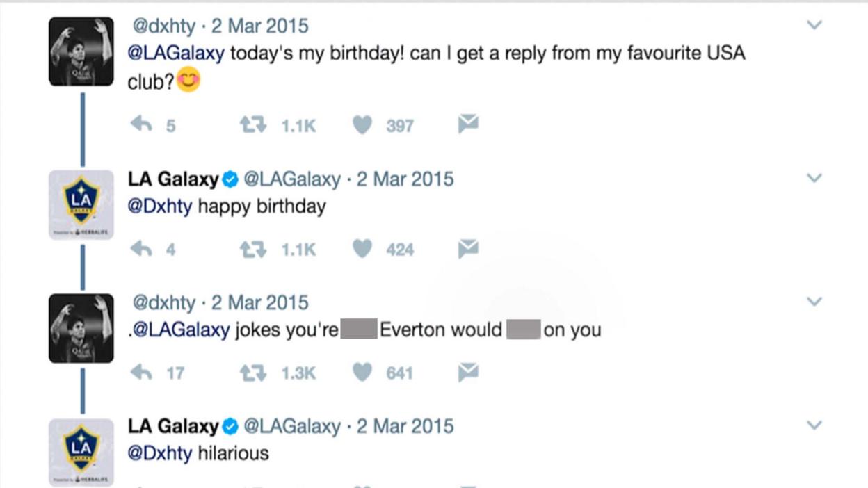Retweet the first birthday tweet
This screenshot has height=488, width=868.
click(253, 125)
